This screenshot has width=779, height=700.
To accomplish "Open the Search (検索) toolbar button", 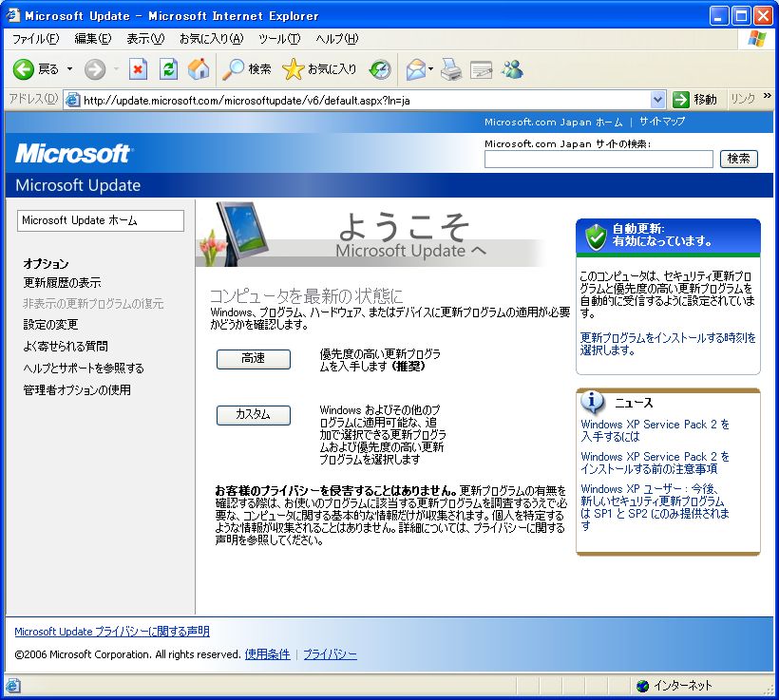I will (x=246, y=69).
